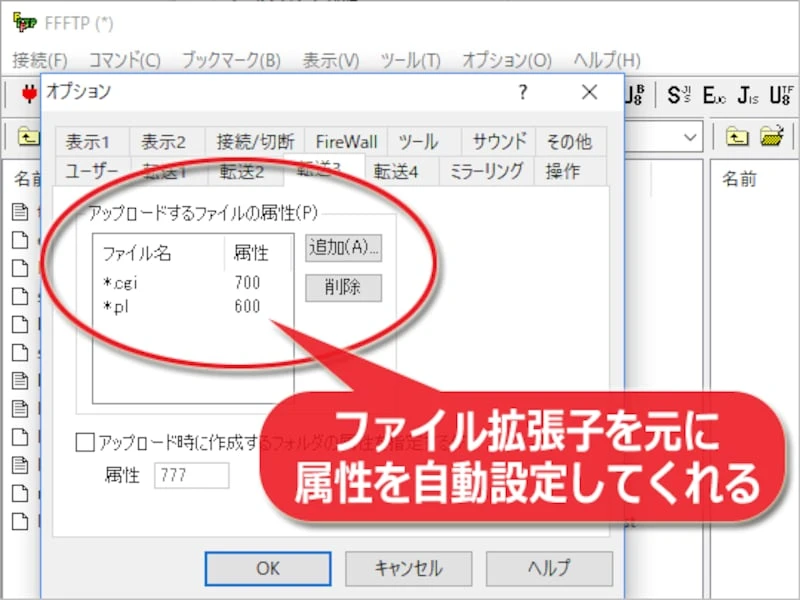Image resolution: width=800 pixels, height=600 pixels.
Task: Select the *.pl row in attribute list
Action: (x=193, y=306)
